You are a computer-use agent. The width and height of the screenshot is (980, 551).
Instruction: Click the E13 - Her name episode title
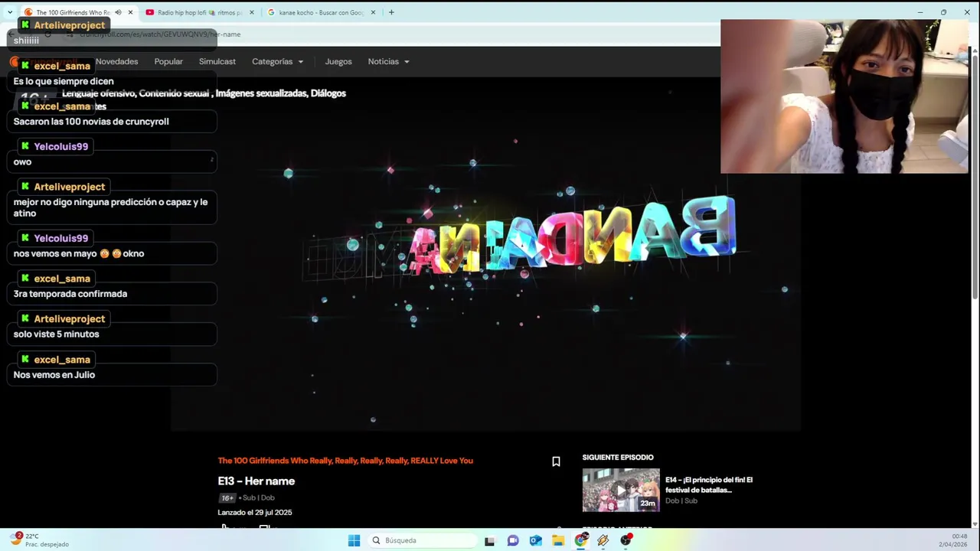click(x=256, y=481)
